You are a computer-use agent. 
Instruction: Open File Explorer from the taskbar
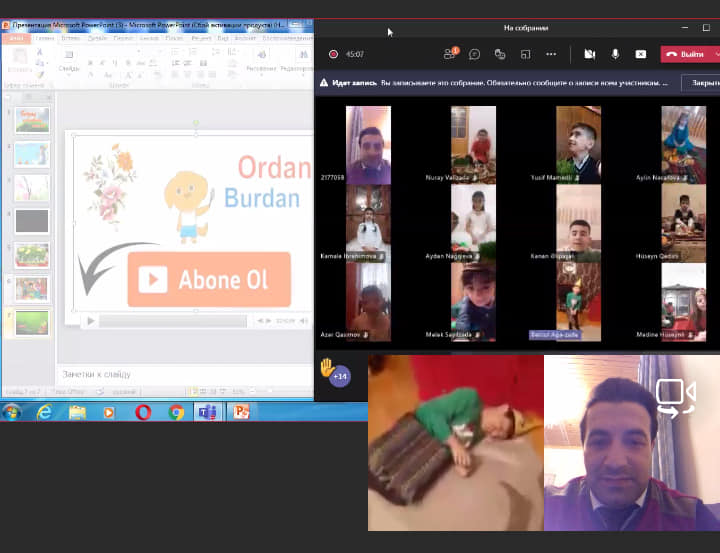pos(77,412)
